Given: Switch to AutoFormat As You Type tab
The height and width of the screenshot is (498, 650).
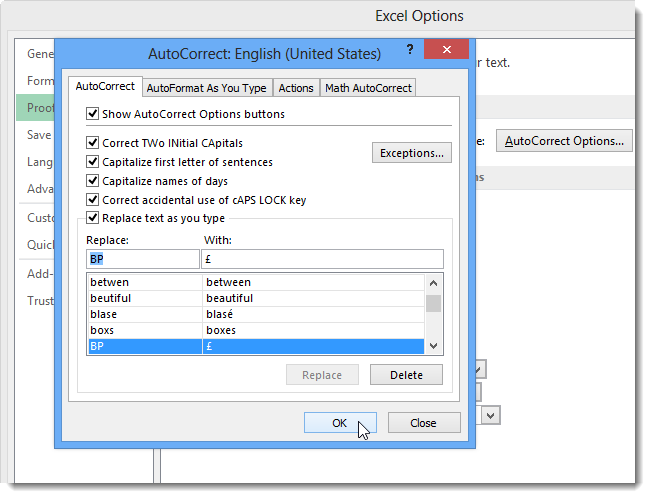Looking at the screenshot, I should click(x=206, y=88).
